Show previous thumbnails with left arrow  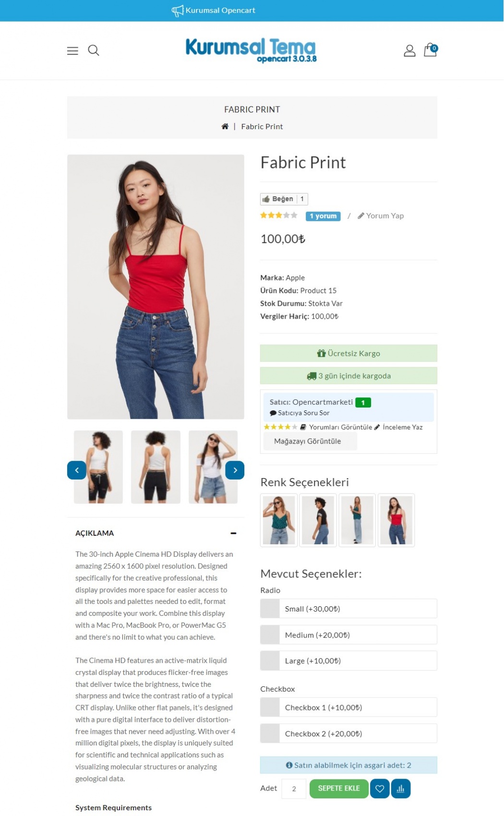77,470
